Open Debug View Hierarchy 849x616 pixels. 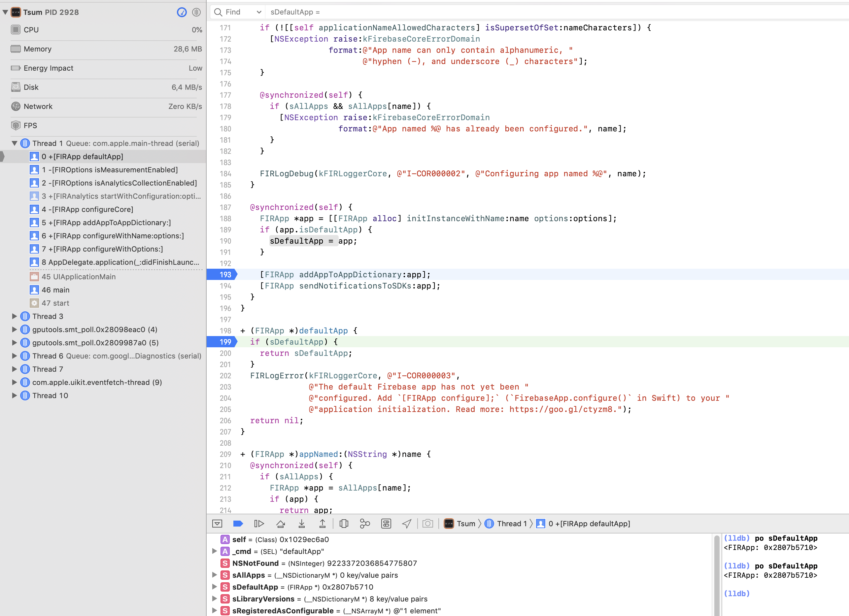pos(344,524)
